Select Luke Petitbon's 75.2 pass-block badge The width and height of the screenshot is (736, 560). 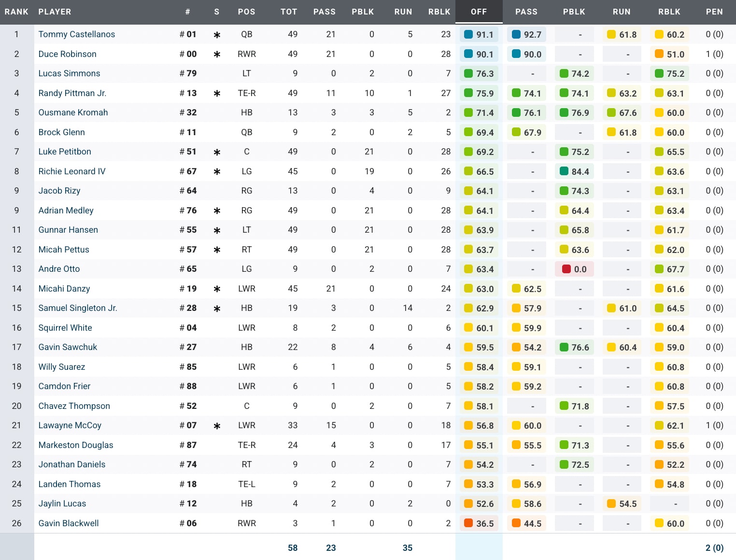pyautogui.click(x=574, y=152)
